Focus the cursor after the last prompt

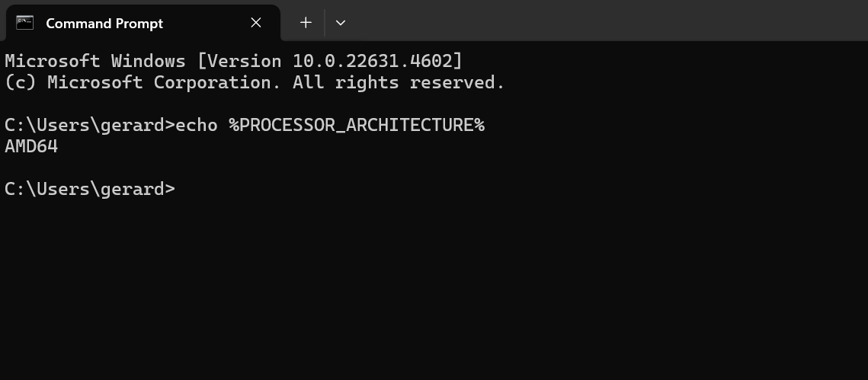click(x=181, y=189)
